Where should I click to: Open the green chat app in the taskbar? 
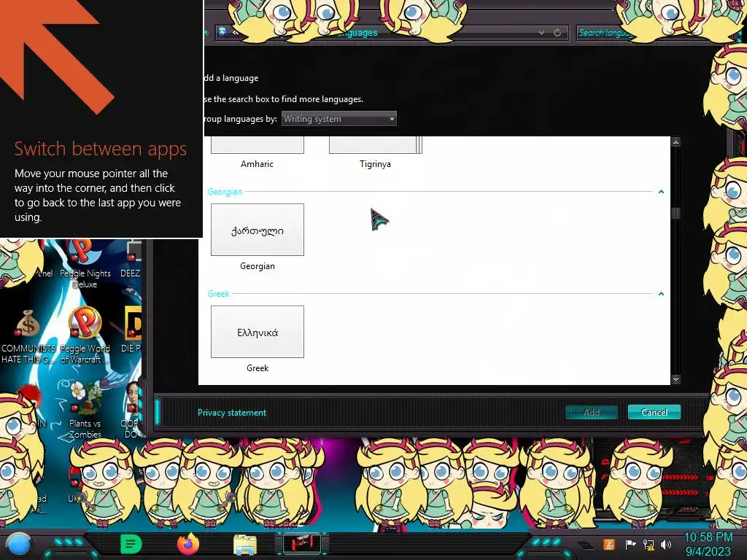[131, 544]
